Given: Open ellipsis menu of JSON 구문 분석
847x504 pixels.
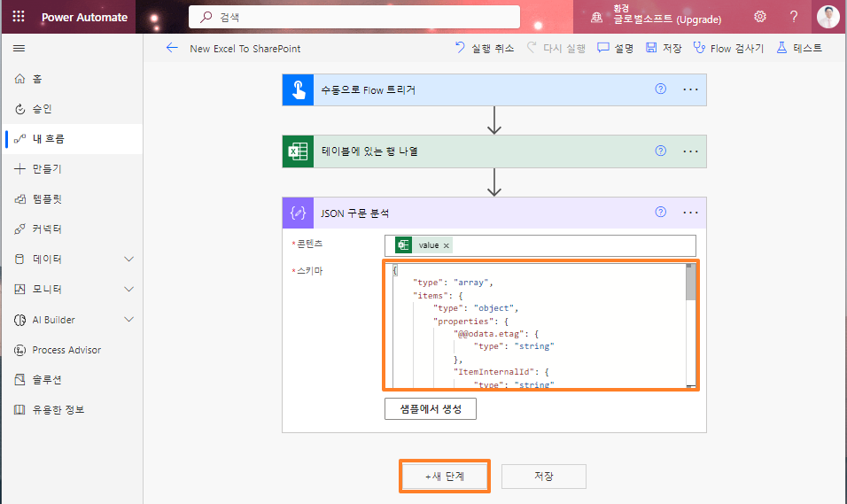Looking at the screenshot, I should tap(690, 213).
